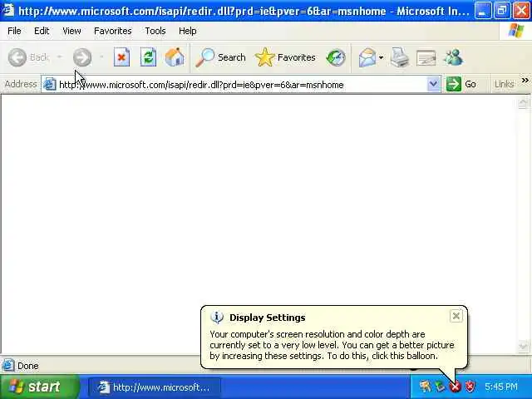532x399 pixels.
Task: Click the Back navigation arrow icon
Action: (x=17, y=57)
